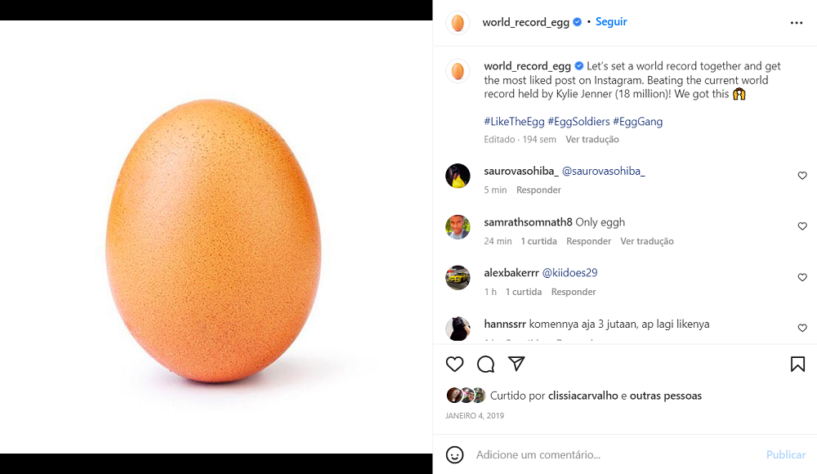Open world_record_egg avatar in header
The height and width of the screenshot is (474, 817).
tap(457, 22)
